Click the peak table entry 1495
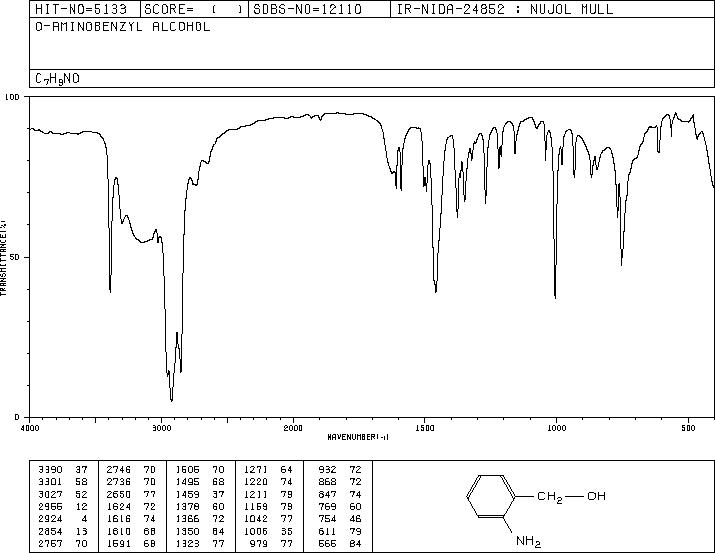This screenshot has width=715, height=553. point(187,482)
